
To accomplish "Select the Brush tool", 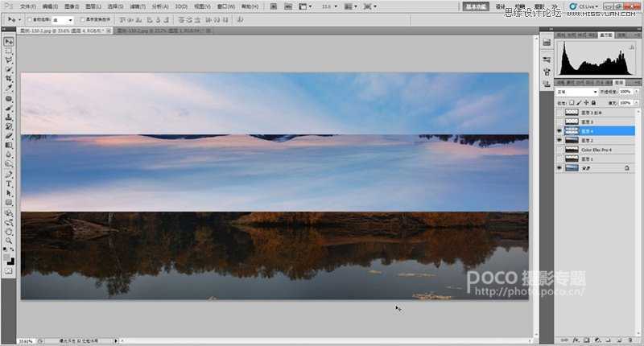I will pos(9,108).
